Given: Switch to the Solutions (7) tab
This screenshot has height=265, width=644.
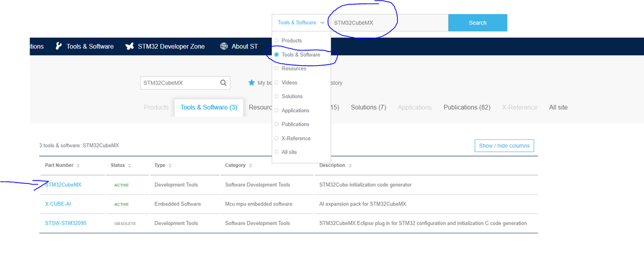Looking at the screenshot, I should [x=368, y=107].
